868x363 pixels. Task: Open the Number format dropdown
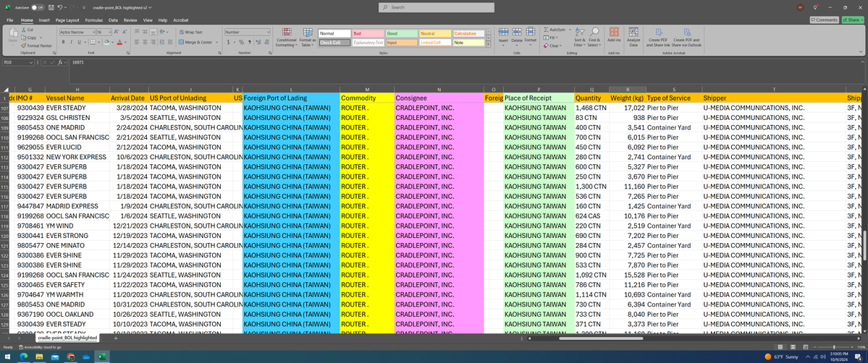click(x=268, y=33)
